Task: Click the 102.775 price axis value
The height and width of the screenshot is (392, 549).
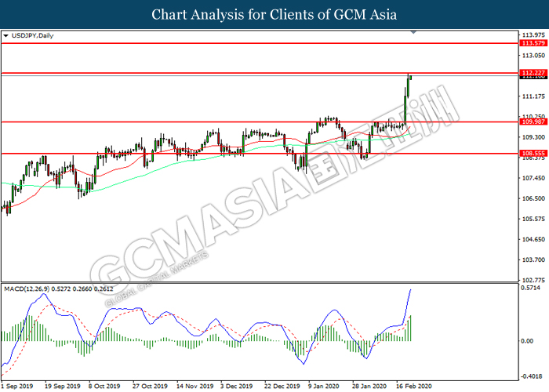Action: pyautogui.click(x=533, y=281)
